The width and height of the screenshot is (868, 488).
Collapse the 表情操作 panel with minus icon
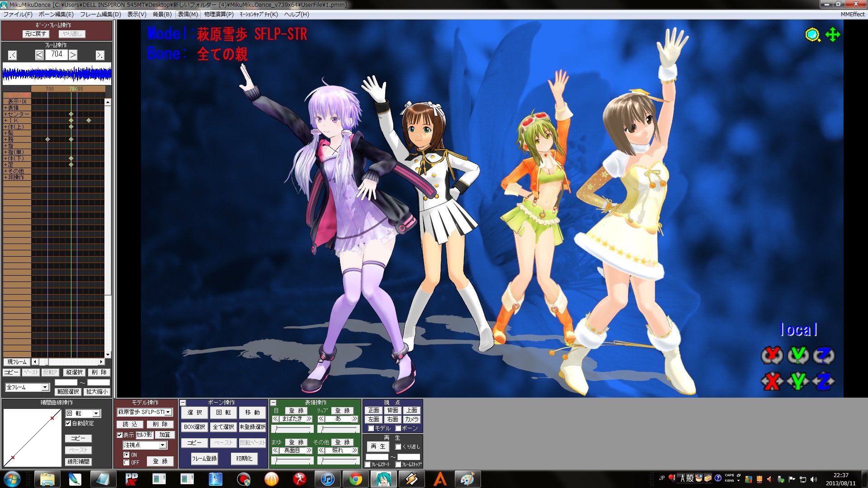click(273, 403)
